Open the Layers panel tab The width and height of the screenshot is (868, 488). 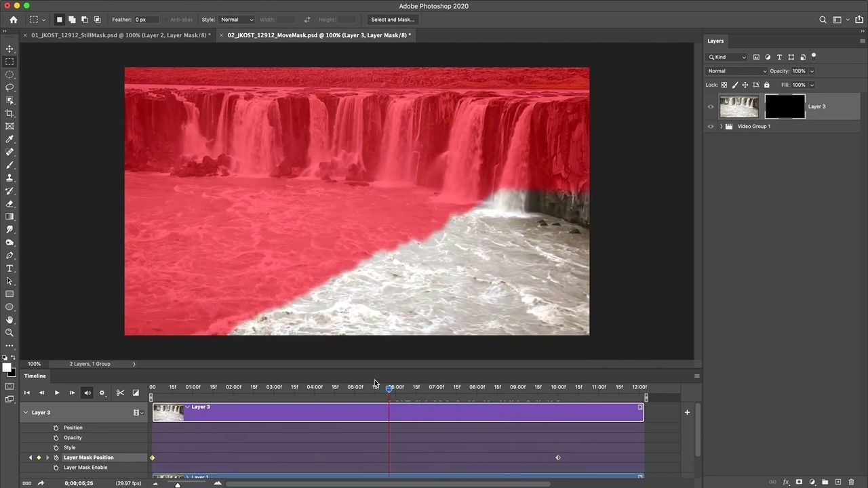click(x=715, y=41)
